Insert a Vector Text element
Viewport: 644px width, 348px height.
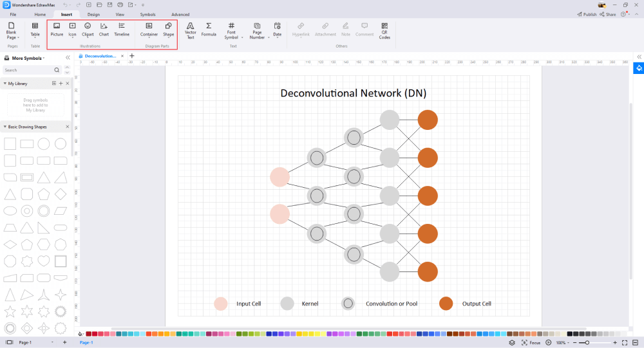[190, 31]
